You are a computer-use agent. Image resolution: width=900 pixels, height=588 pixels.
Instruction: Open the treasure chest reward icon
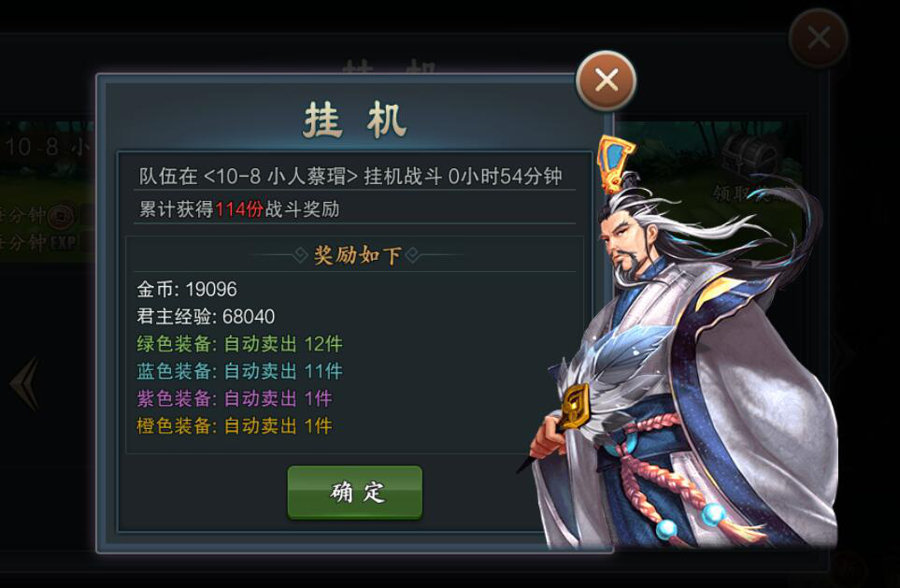[x=752, y=155]
